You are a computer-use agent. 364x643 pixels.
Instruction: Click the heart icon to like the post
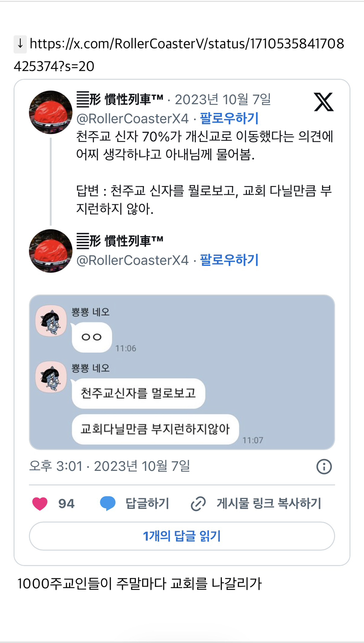(x=40, y=504)
